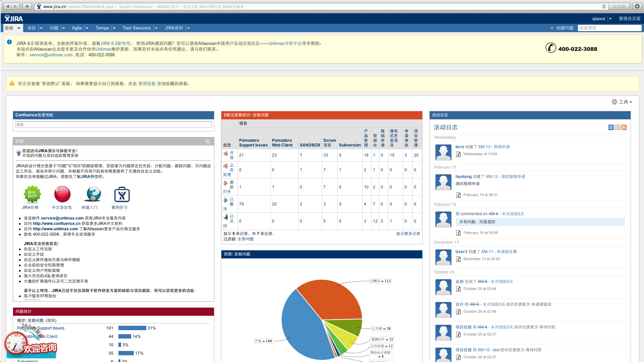The height and width of the screenshot is (362, 644).
Task: Click the 已解决 status icon in filter table
Action: pyautogui.click(x=226, y=200)
